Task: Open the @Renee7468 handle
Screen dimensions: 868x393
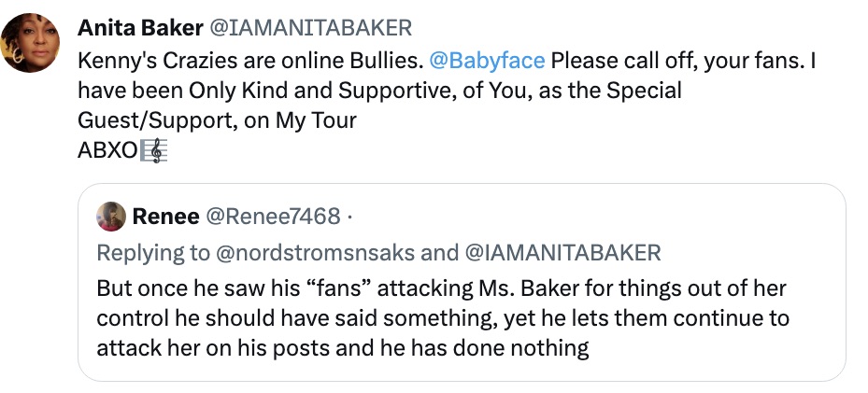Action: point(272,218)
